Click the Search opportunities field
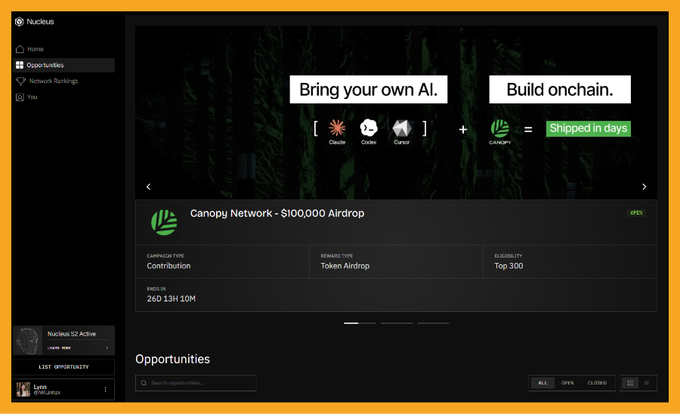Viewport: 680px width, 414px height. point(196,383)
